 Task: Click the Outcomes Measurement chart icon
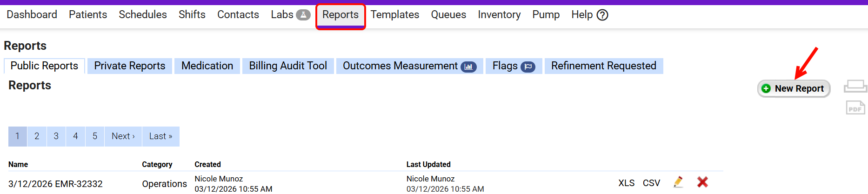tap(468, 67)
